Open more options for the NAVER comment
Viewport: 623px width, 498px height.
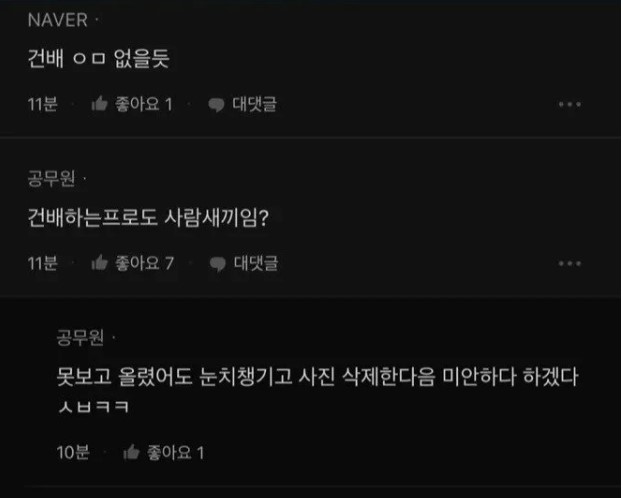(570, 105)
